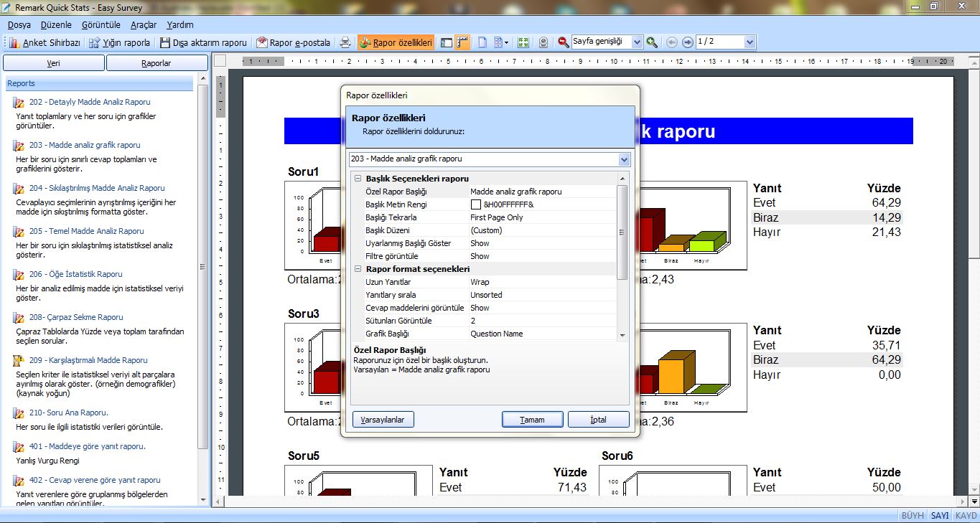
Task: Open the 209 Karşılaştırmalı Madde Raporu icon
Action: click(19, 361)
